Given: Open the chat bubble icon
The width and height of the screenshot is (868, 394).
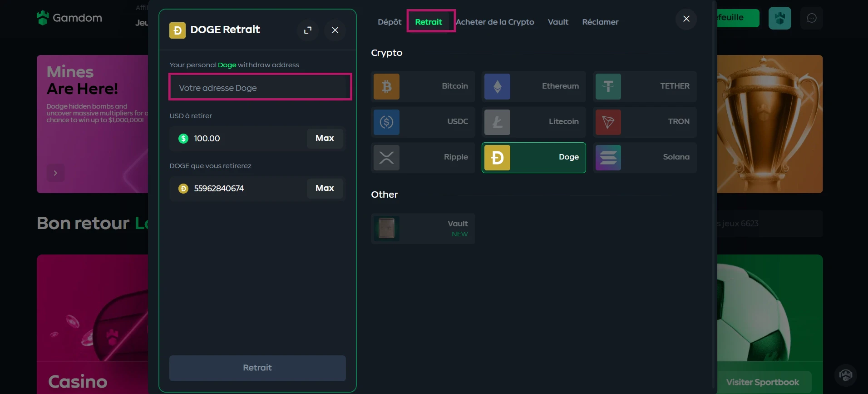Looking at the screenshot, I should (x=812, y=18).
